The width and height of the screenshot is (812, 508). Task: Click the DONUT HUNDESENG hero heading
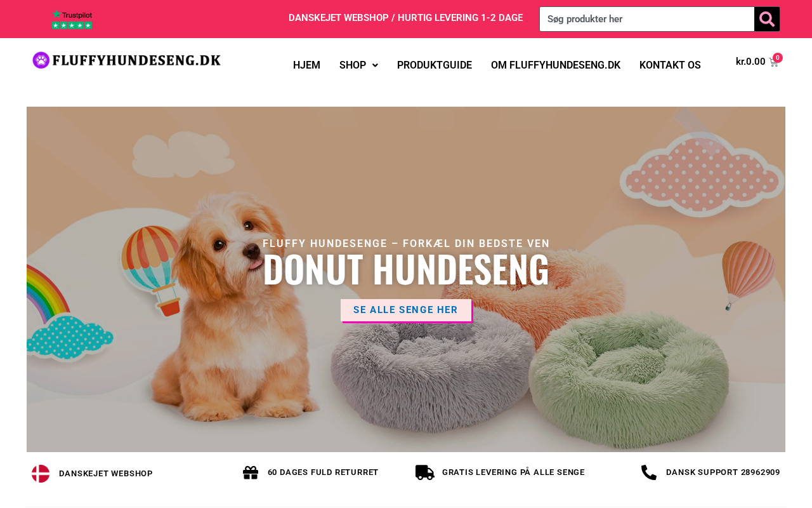406,270
